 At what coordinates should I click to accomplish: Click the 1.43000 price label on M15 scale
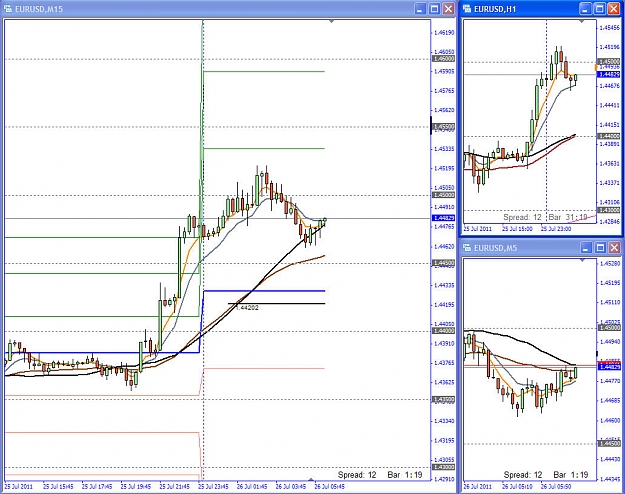click(444, 467)
